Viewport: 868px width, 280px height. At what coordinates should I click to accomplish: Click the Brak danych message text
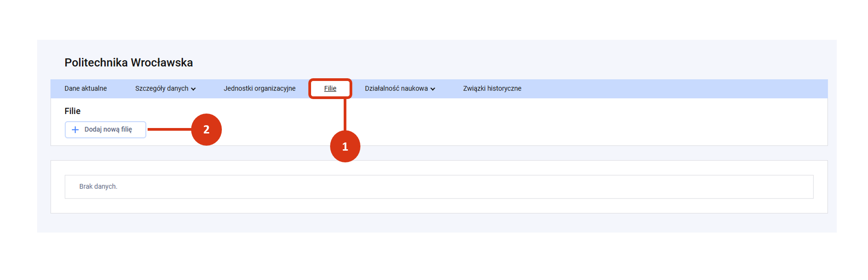point(98,186)
